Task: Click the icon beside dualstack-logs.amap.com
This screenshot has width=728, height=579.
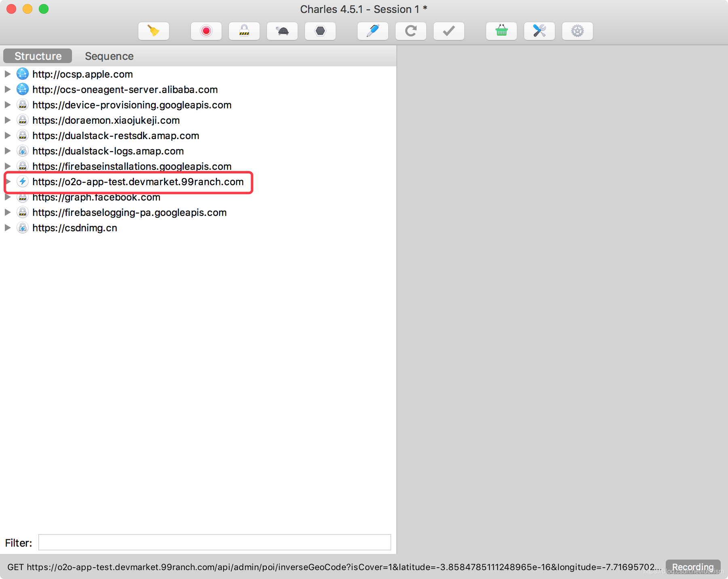Action: click(23, 151)
